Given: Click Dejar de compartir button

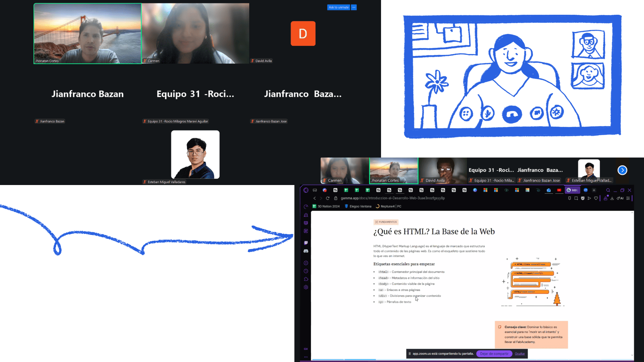Looking at the screenshot, I should click(x=494, y=354).
